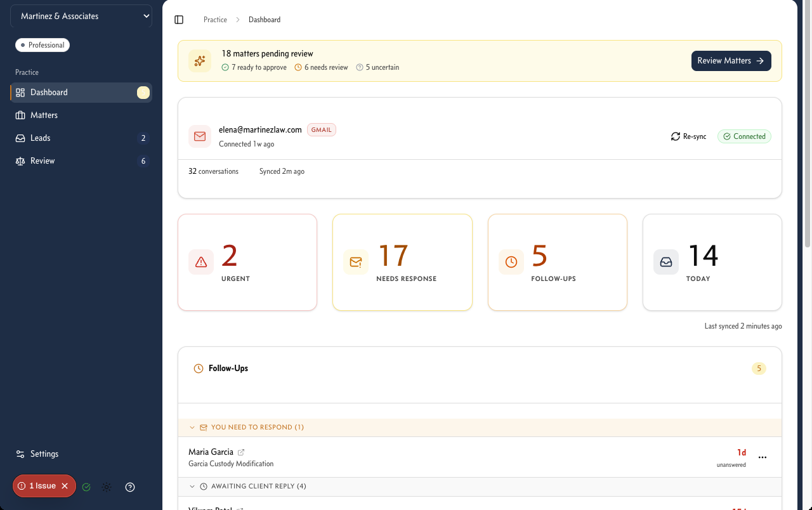Click the Practice breadcrumb link
The width and height of the screenshot is (812, 510).
click(215, 20)
